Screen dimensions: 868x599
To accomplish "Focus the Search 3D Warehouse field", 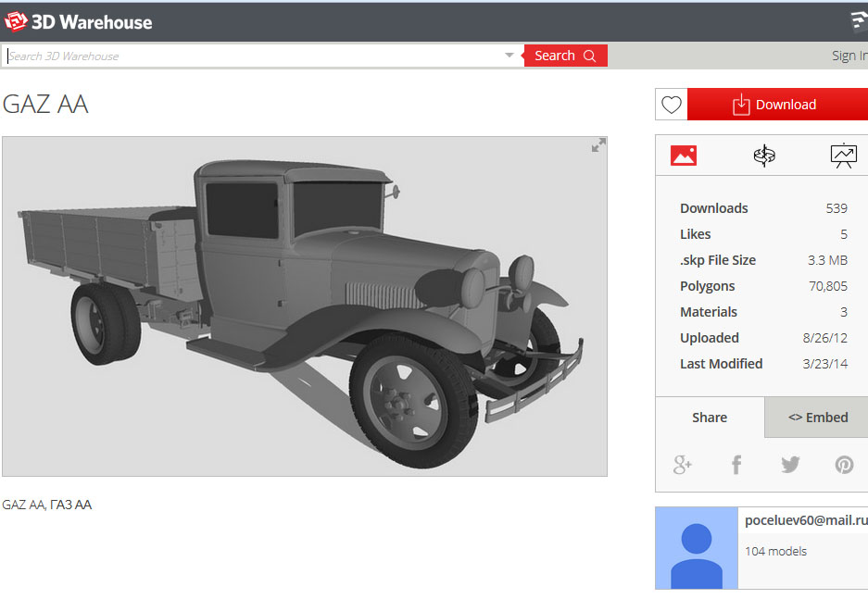I will [x=250, y=56].
